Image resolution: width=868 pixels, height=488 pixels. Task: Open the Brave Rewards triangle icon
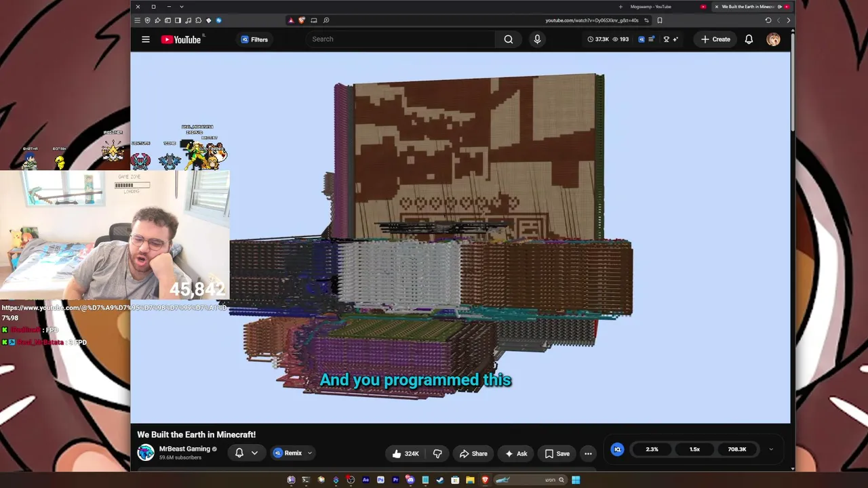pyautogui.click(x=291, y=20)
